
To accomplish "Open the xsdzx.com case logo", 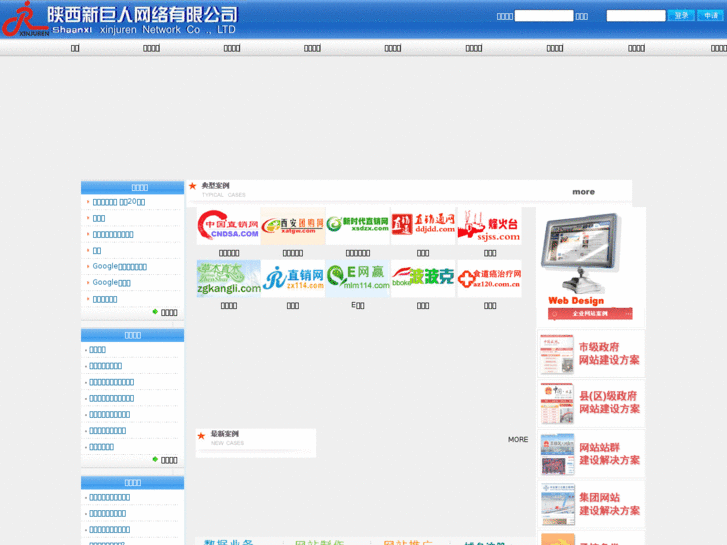I will [357, 226].
